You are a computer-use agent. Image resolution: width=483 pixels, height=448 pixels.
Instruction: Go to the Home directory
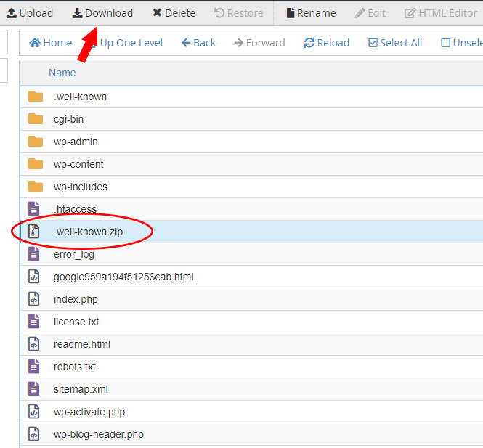(50, 43)
